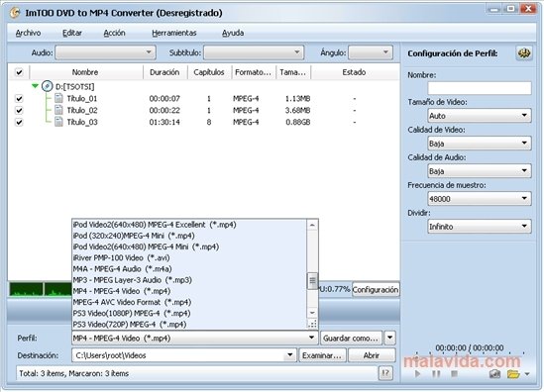Open the Editar menu
This screenshot has width=544, height=392.
(x=72, y=33)
